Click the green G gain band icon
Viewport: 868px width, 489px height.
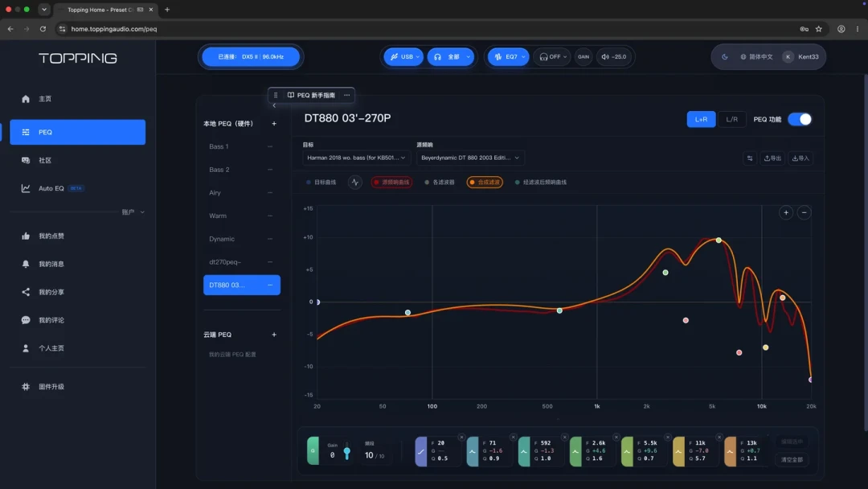pos(313,450)
